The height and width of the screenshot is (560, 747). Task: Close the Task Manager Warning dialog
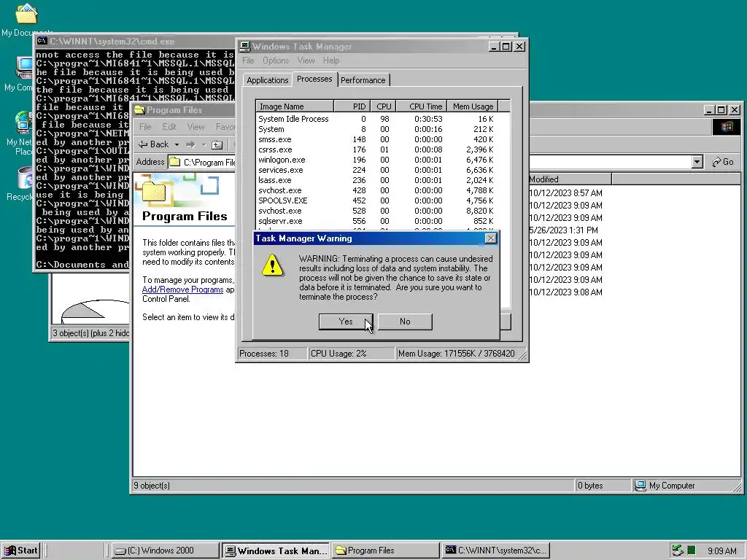click(x=490, y=238)
